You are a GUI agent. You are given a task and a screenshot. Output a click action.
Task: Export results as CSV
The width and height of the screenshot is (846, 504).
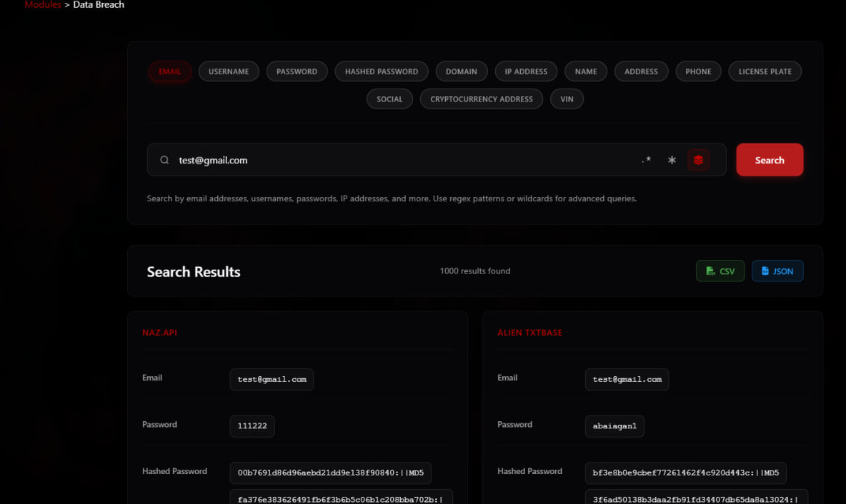(720, 271)
